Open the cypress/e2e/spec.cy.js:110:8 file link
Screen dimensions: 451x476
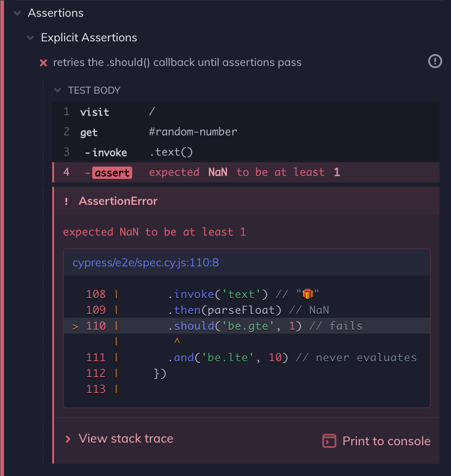(x=146, y=263)
